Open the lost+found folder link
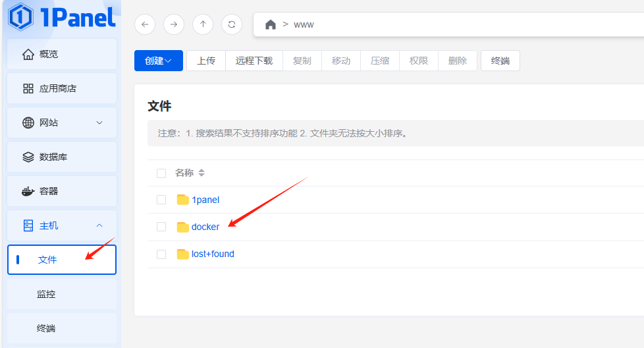 [x=213, y=254]
